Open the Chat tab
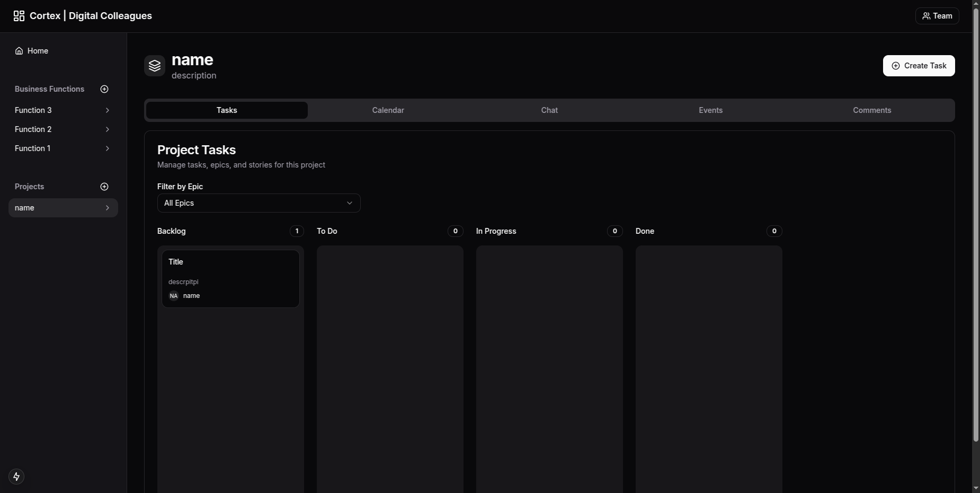The height and width of the screenshot is (493, 980). click(x=549, y=110)
